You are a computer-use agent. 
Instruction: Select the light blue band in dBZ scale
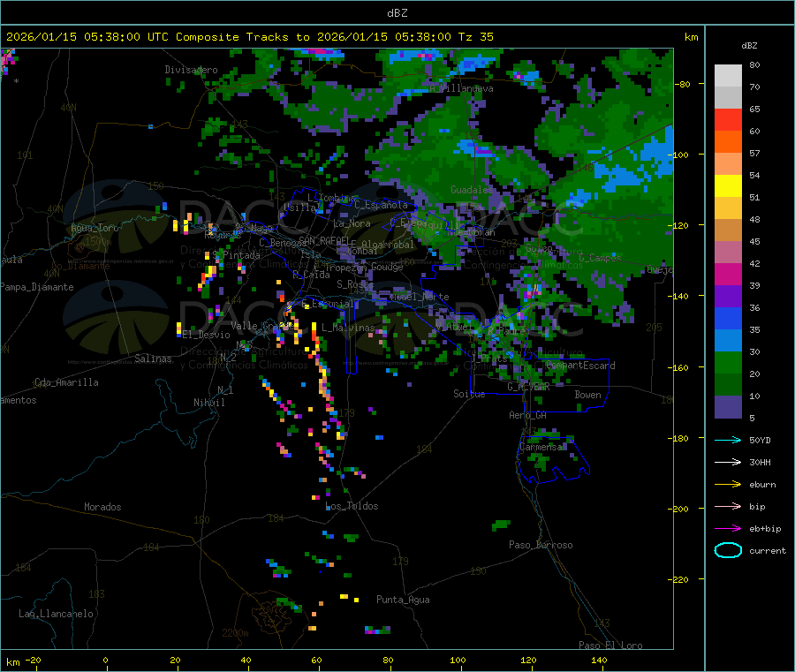[728, 341]
